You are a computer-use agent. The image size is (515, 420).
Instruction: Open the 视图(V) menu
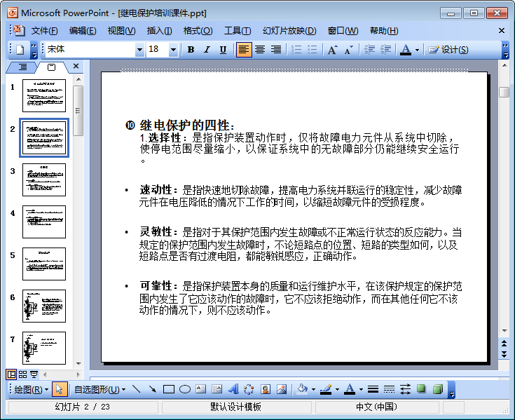click(121, 31)
